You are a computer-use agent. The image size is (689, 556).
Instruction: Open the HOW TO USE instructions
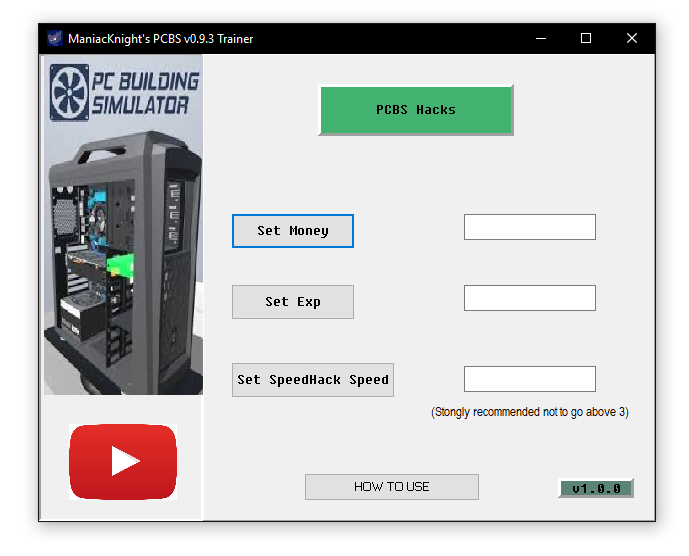pos(391,487)
